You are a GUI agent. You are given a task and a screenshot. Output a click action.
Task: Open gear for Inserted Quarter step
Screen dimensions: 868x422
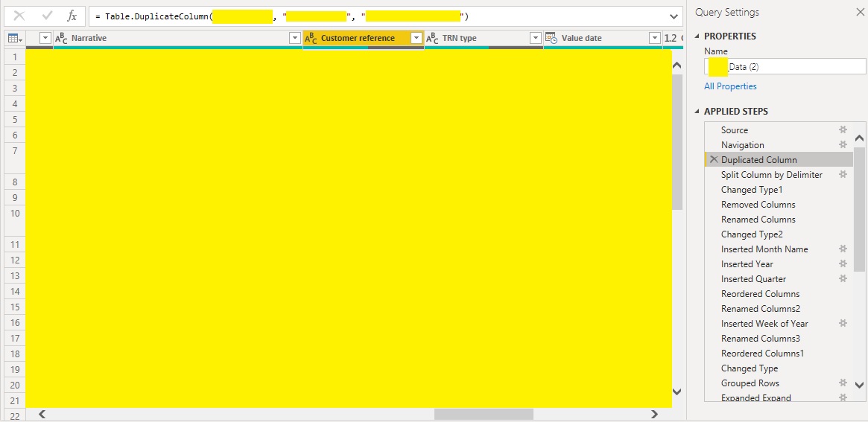(843, 279)
